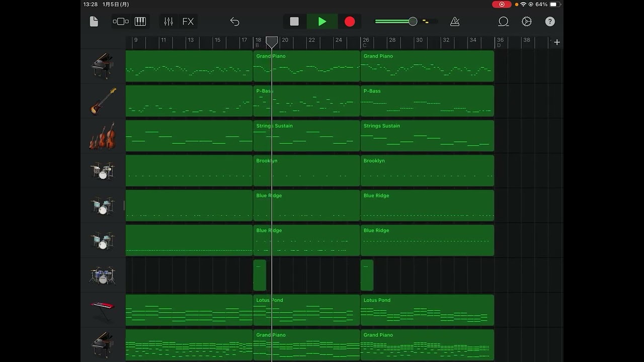The image size is (644, 362).
Task: Select the Brooklyn drum track icon
Action: click(103, 171)
